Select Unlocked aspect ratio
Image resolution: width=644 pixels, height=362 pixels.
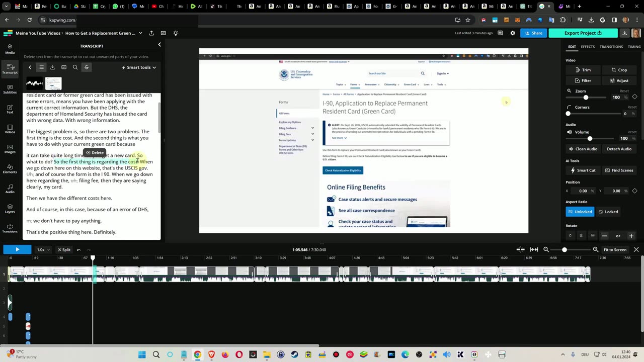pyautogui.click(x=580, y=212)
